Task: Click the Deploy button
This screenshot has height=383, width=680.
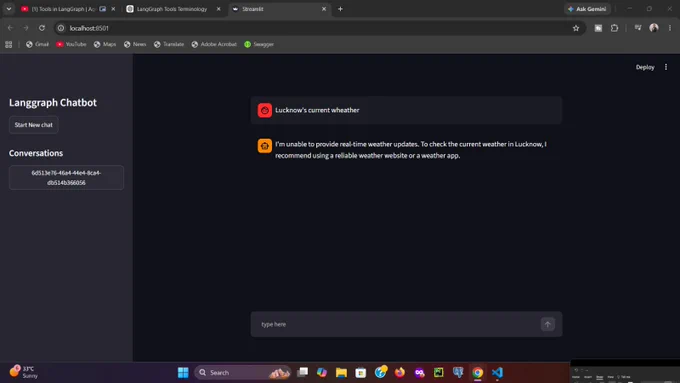Action: [x=645, y=67]
